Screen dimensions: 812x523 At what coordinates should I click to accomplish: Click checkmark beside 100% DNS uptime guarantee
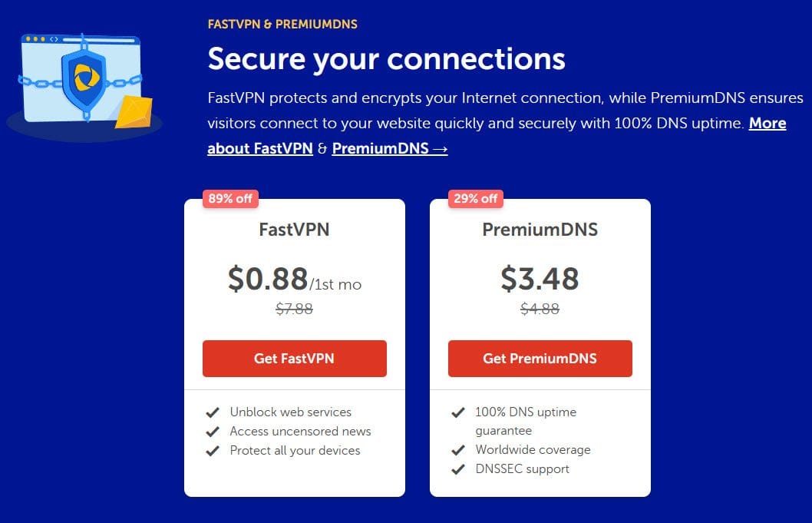coord(457,412)
